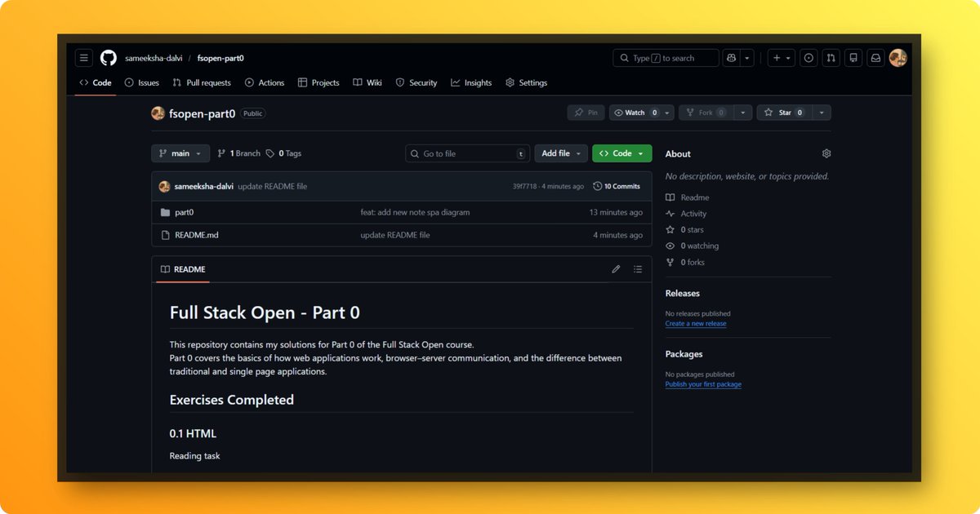Edit About details with the gear icon

coord(826,153)
